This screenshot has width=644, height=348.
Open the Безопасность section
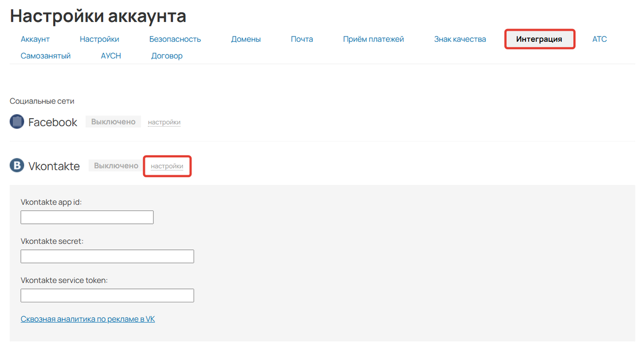175,39
